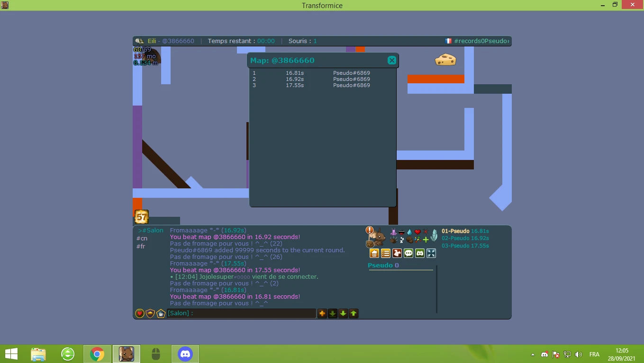Click the French flag icon
Screen dimensions: 644x363
pos(448,41)
